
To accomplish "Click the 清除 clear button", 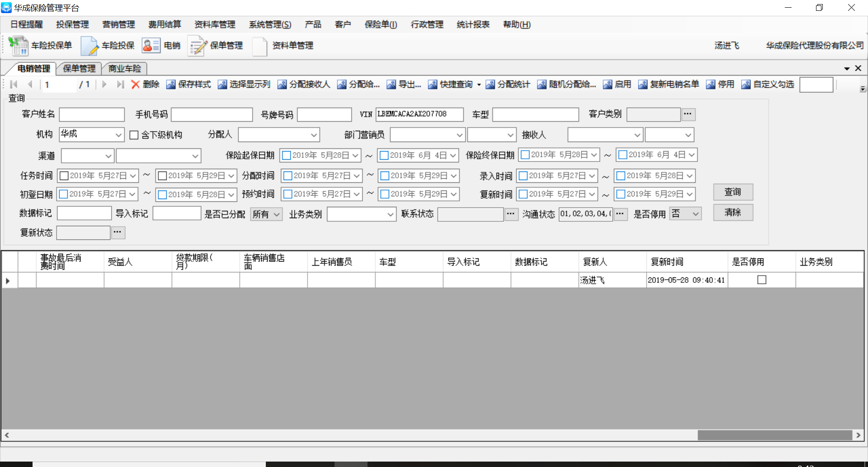I will point(733,212).
